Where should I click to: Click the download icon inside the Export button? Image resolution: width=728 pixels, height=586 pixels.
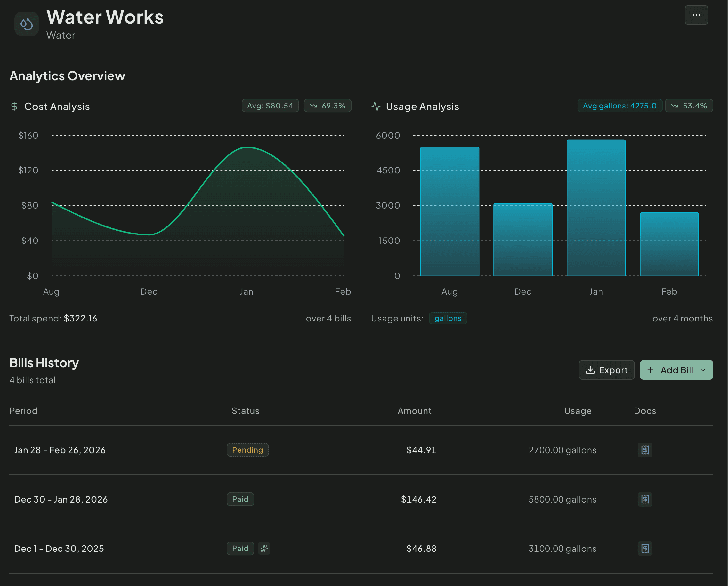(x=591, y=370)
